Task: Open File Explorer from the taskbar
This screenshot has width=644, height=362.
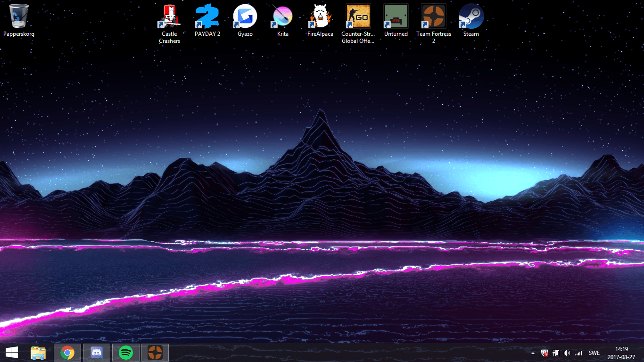Action: pos(38,353)
